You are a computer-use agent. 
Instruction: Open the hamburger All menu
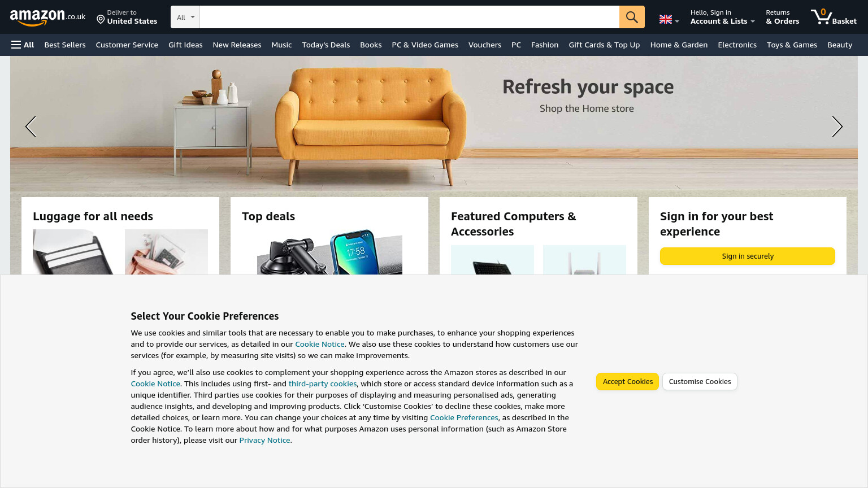(23, 45)
